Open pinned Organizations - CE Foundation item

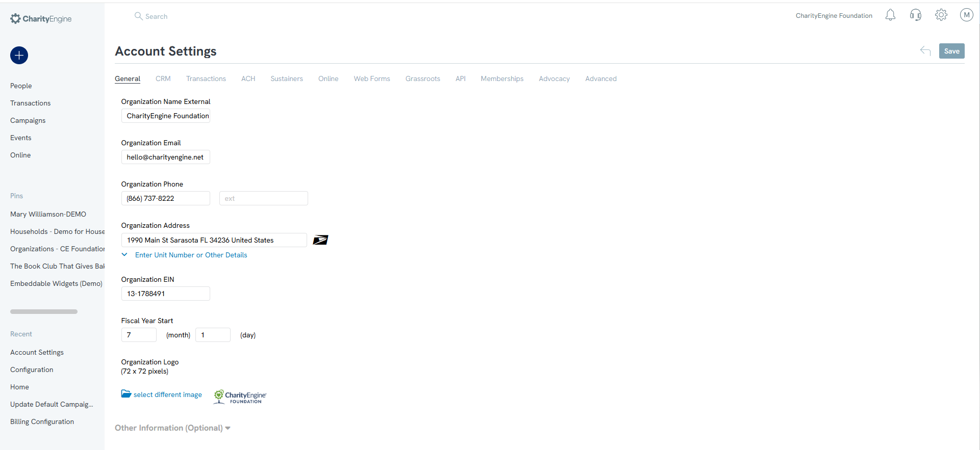pos(57,249)
